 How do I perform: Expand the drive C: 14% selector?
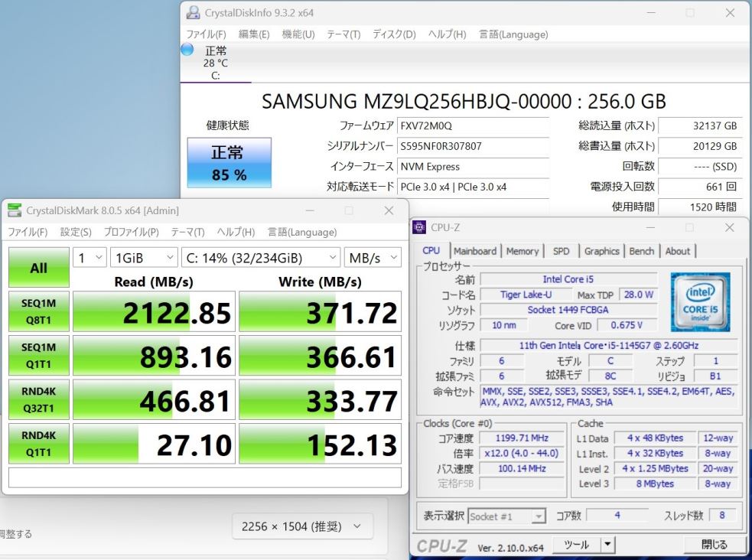pyautogui.click(x=261, y=258)
